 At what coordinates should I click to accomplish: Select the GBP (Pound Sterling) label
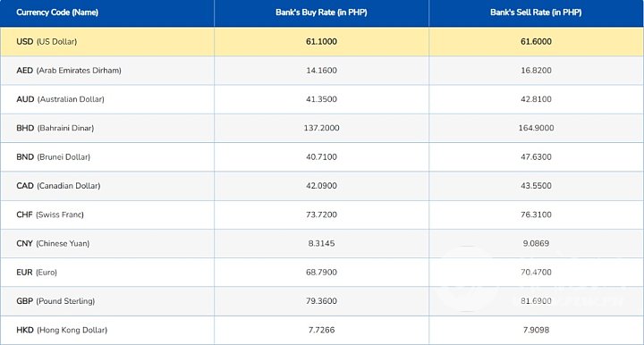[x=55, y=301]
